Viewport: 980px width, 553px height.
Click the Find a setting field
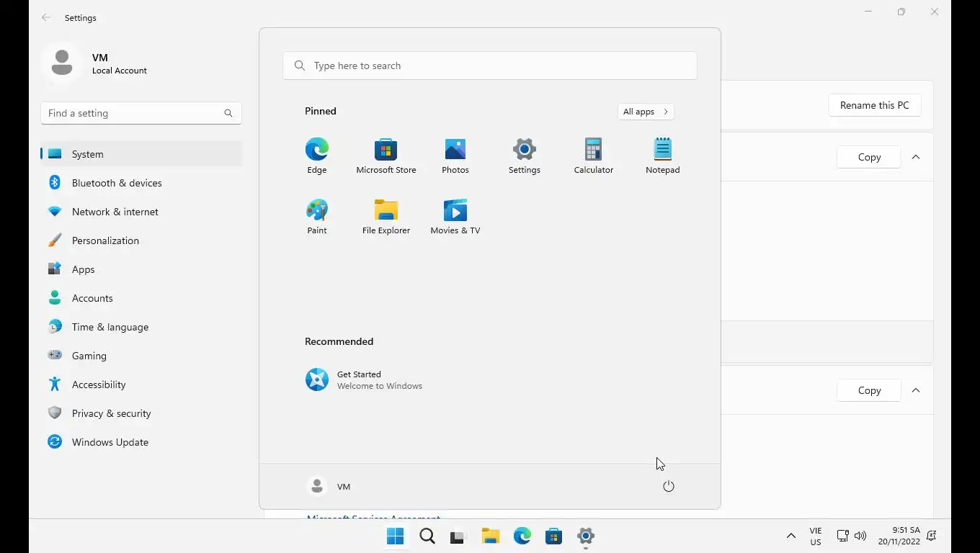click(x=141, y=113)
